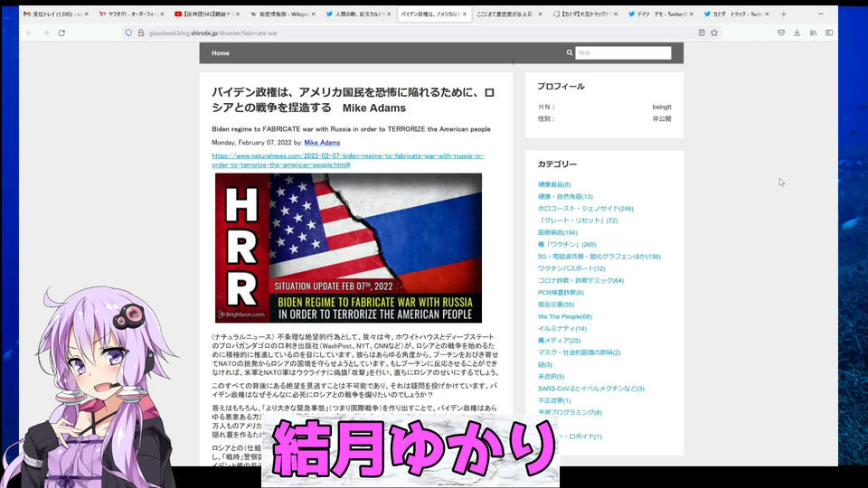Open the Mike Adams author link
868x488 pixels.
coord(322,142)
